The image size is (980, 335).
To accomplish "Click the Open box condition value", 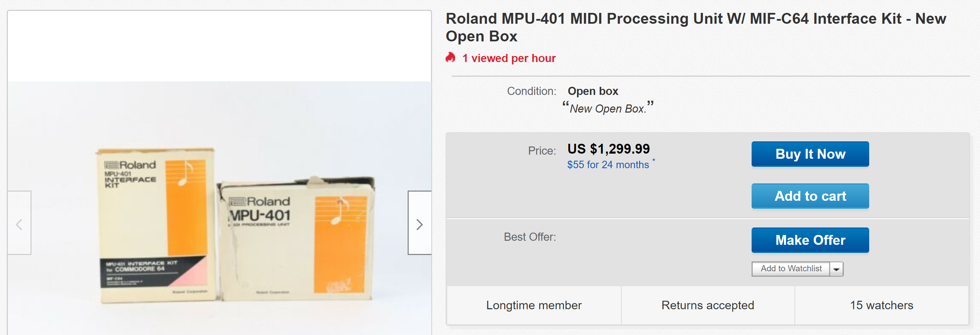I will pos(593,91).
